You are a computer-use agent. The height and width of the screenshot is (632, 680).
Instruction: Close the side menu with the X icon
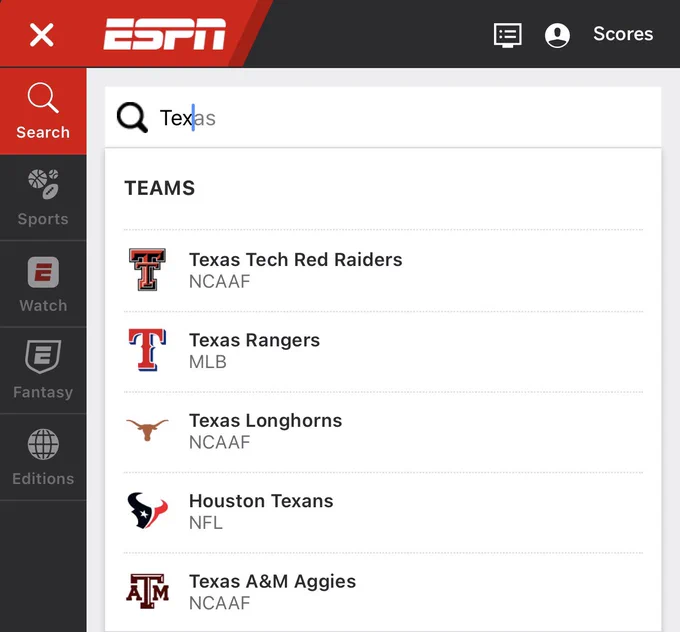click(42, 35)
